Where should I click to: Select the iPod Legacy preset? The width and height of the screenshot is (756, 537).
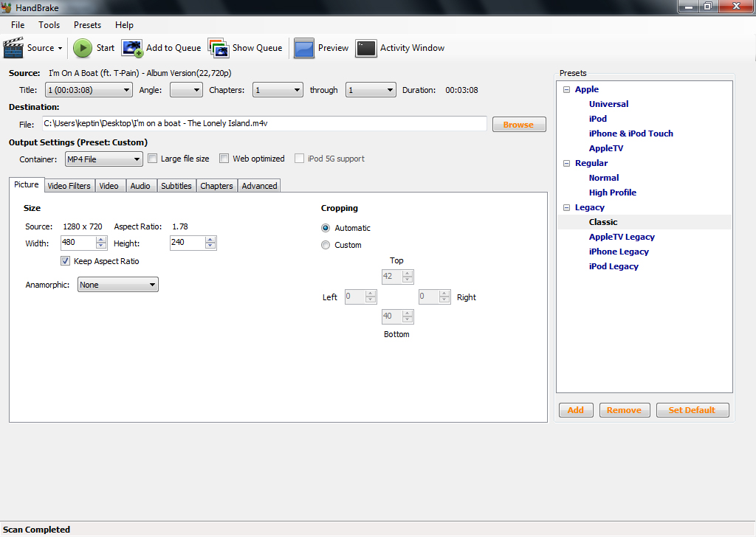coord(614,266)
